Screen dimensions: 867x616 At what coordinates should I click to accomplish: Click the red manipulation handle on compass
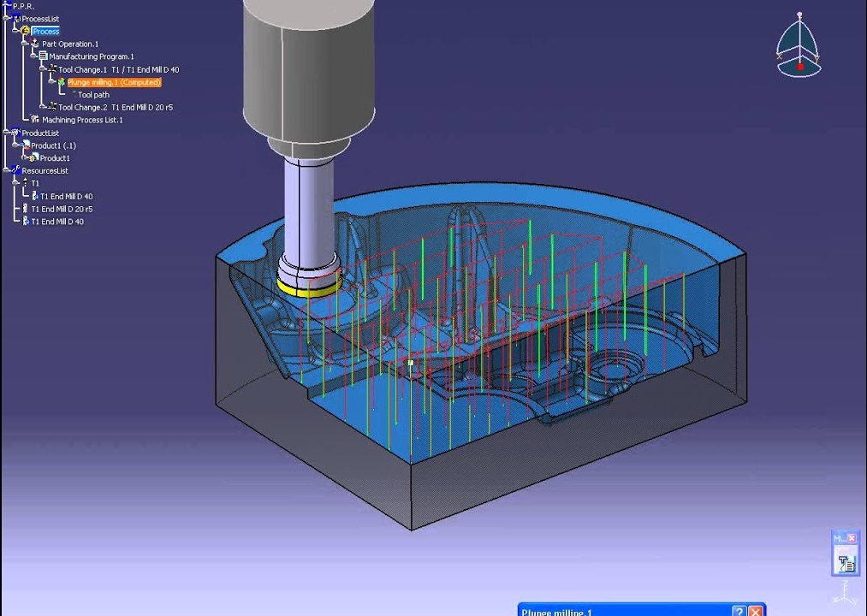pyautogui.click(x=800, y=66)
